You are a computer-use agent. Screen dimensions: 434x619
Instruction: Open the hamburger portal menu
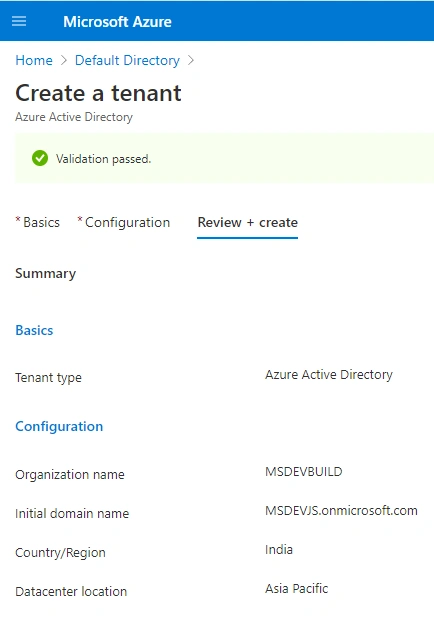point(19,21)
